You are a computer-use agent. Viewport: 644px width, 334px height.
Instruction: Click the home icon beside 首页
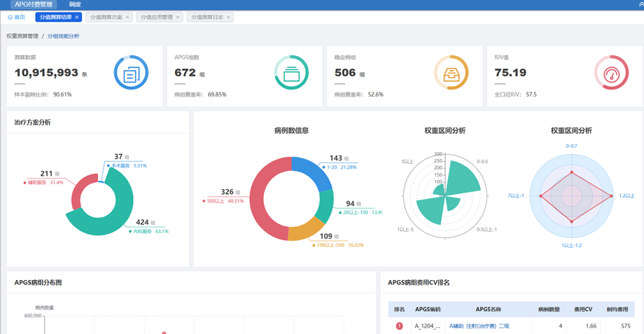10,17
